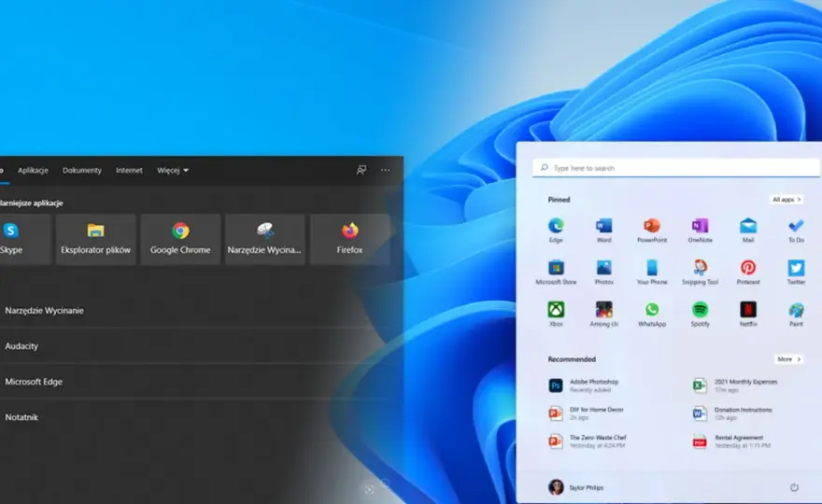The height and width of the screenshot is (504, 822).
Task: Open Your Phone pinned app
Action: click(x=652, y=273)
